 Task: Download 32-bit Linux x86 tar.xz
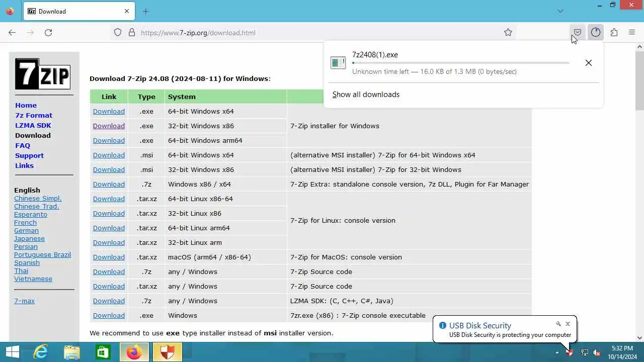tap(109, 213)
